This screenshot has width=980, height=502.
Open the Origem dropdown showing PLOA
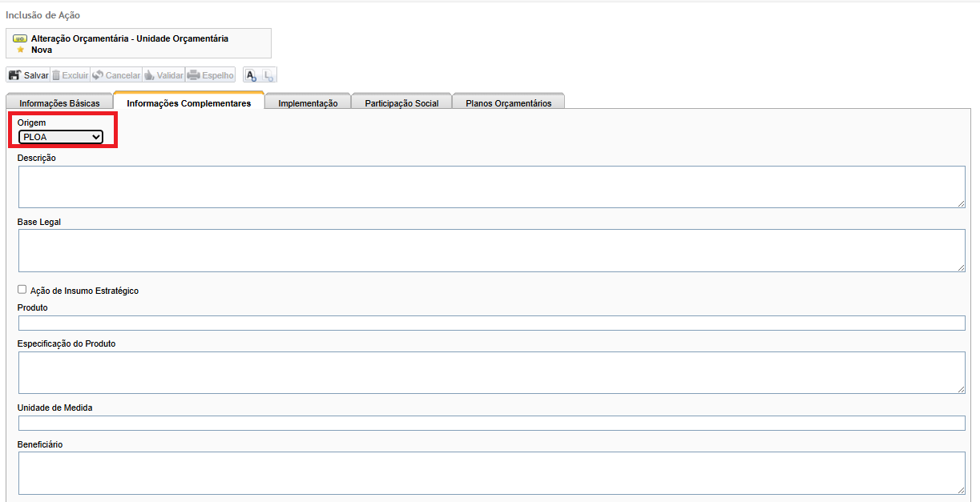tap(61, 137)
